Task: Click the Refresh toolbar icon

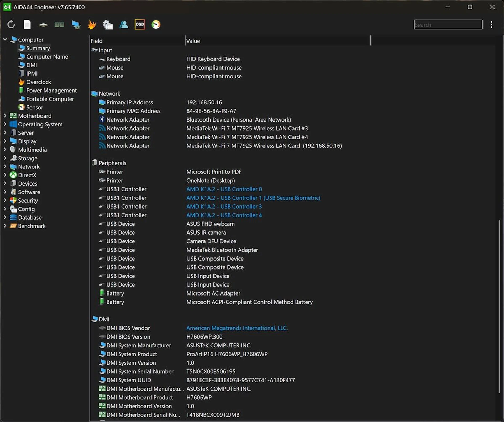Action: tap(11, 24)
